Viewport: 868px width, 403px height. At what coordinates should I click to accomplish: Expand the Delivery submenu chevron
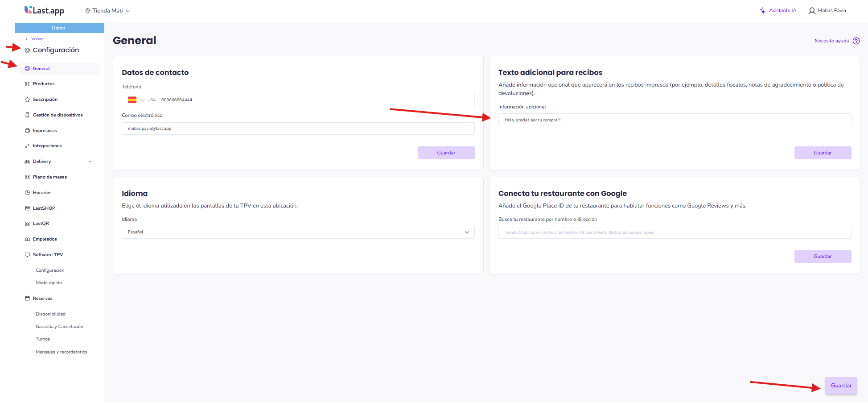(91, 162)
